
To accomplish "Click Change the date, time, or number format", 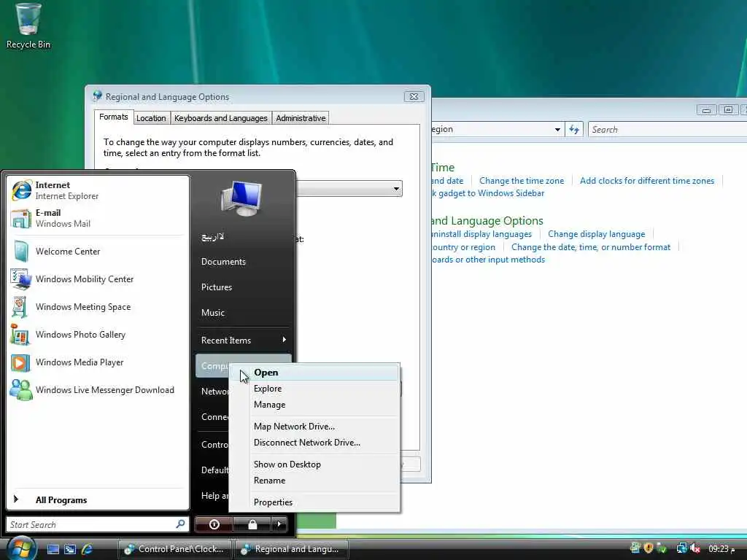I will [591, 247].
